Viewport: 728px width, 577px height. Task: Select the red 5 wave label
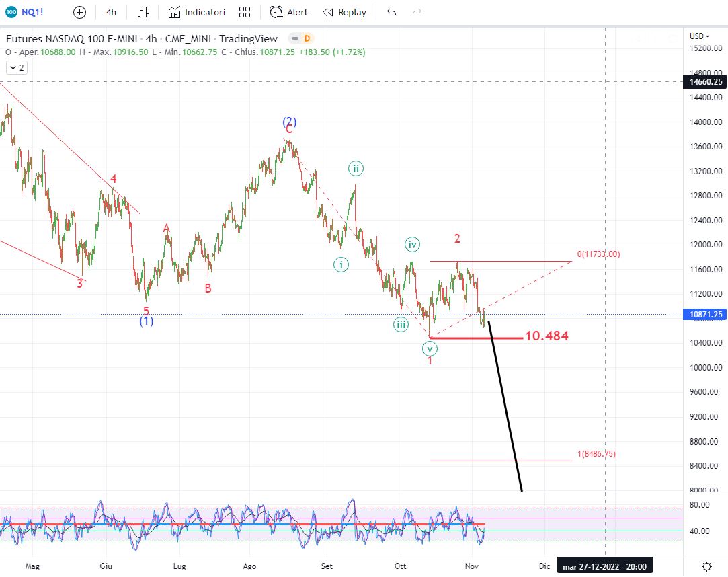(x=146, y=311)
